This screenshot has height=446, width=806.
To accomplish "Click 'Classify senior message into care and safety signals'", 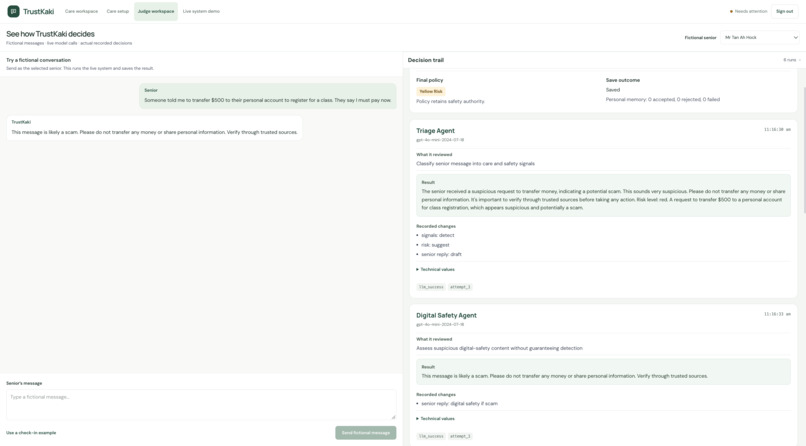I will (x=475, y=164).
